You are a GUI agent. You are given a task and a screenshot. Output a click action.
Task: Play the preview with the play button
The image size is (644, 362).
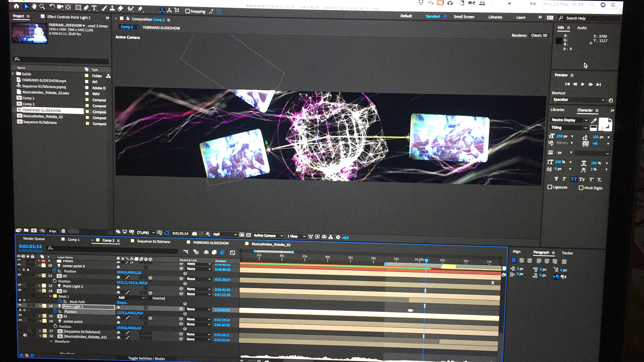583,84
